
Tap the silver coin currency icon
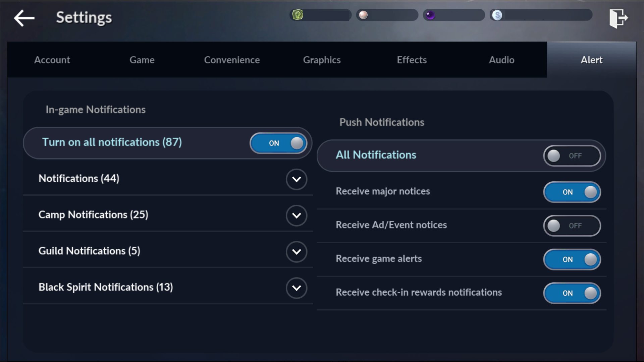pyautogui.click(x=497, y=15)
